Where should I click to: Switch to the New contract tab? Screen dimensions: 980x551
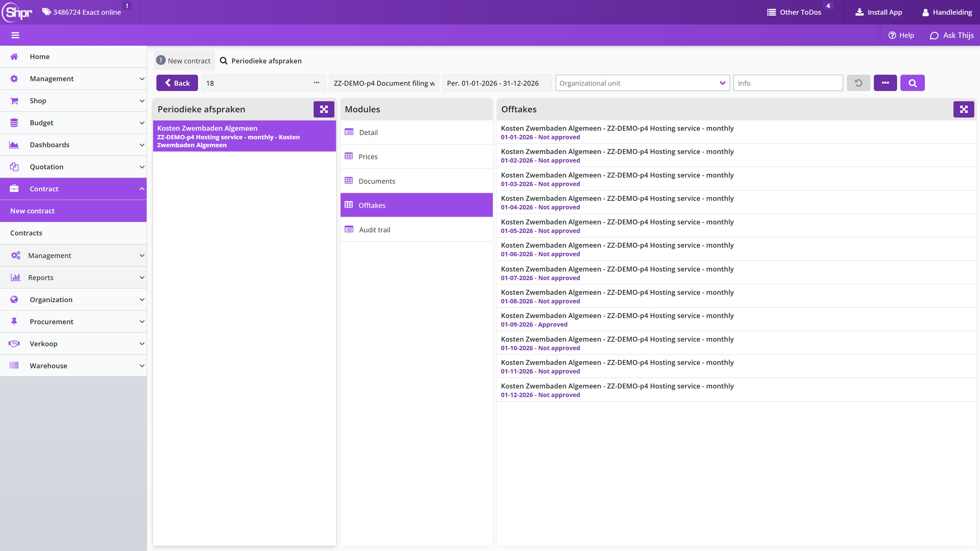(184, 61)
